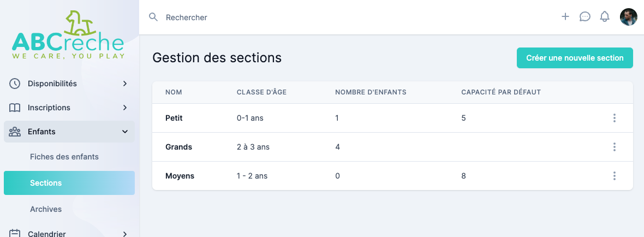Image resolution: width=644 pixels, height=237 pixels.
Task: Click Créer une nouvelle section button
Action: click(575, 58)
